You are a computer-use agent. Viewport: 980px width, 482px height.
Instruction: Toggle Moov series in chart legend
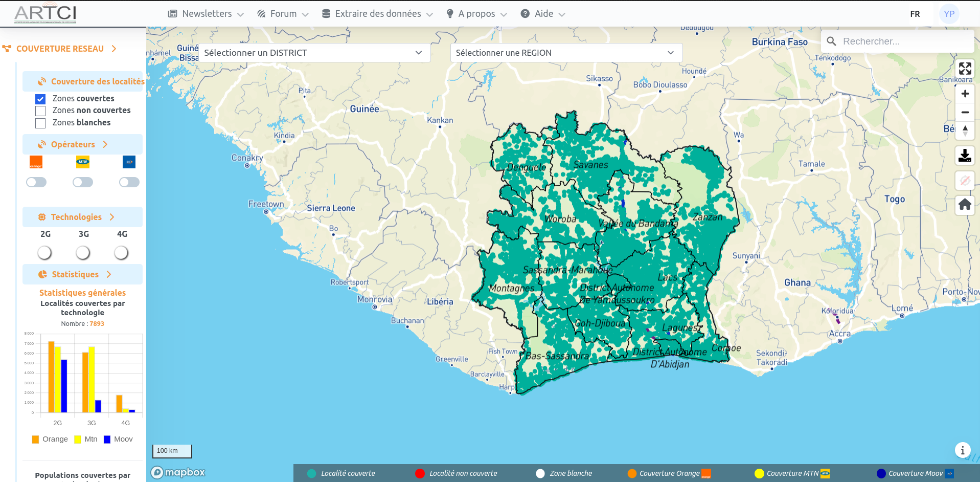pos(118,439)
